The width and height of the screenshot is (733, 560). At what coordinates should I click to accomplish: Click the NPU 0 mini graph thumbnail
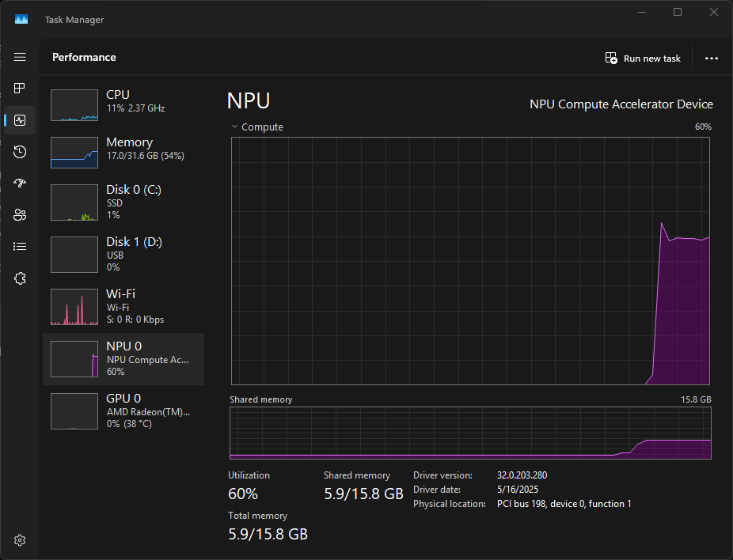click(x=74, y=359)
